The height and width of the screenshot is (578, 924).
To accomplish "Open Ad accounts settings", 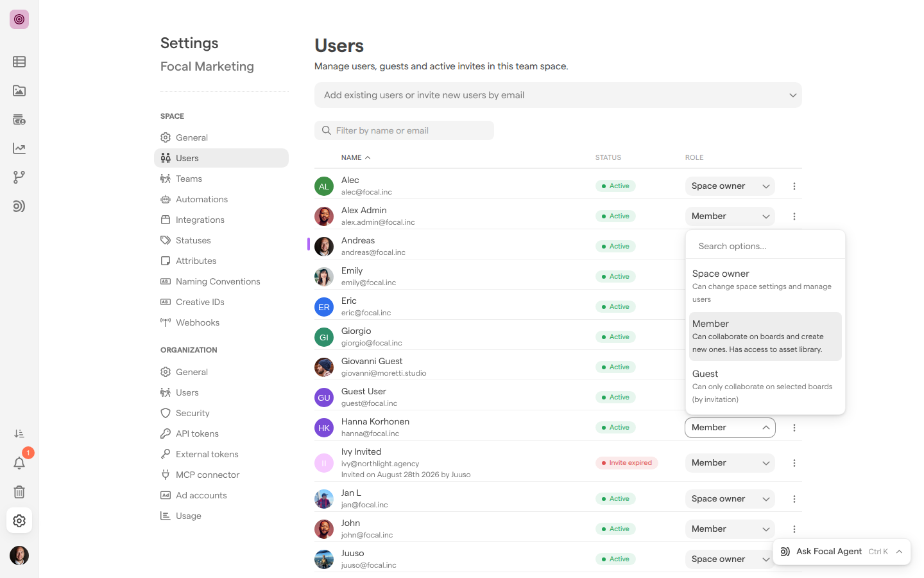I will click(221, 495).
